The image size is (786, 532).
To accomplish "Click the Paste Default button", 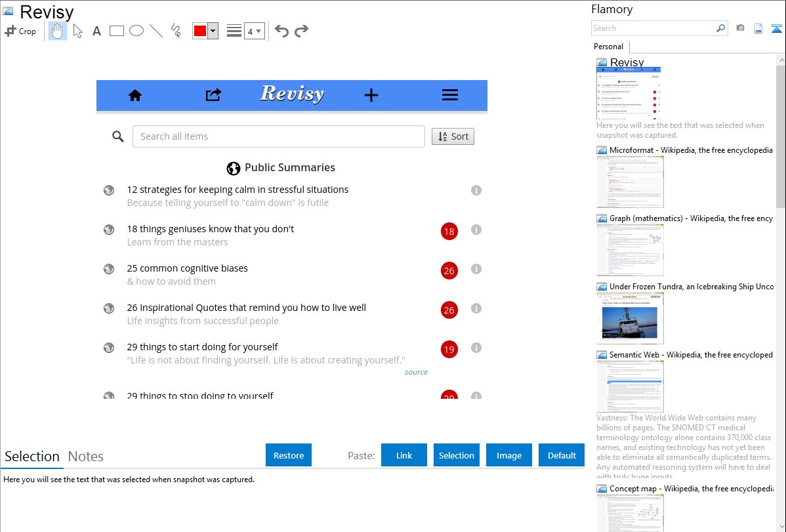I will [x=562, y=455].
